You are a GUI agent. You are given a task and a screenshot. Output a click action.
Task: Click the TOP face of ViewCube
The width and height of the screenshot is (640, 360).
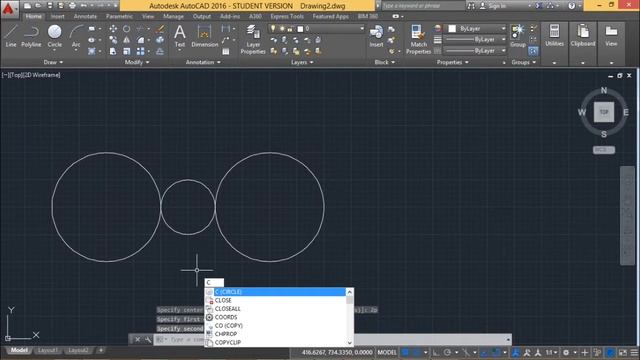tap(604, 112)
